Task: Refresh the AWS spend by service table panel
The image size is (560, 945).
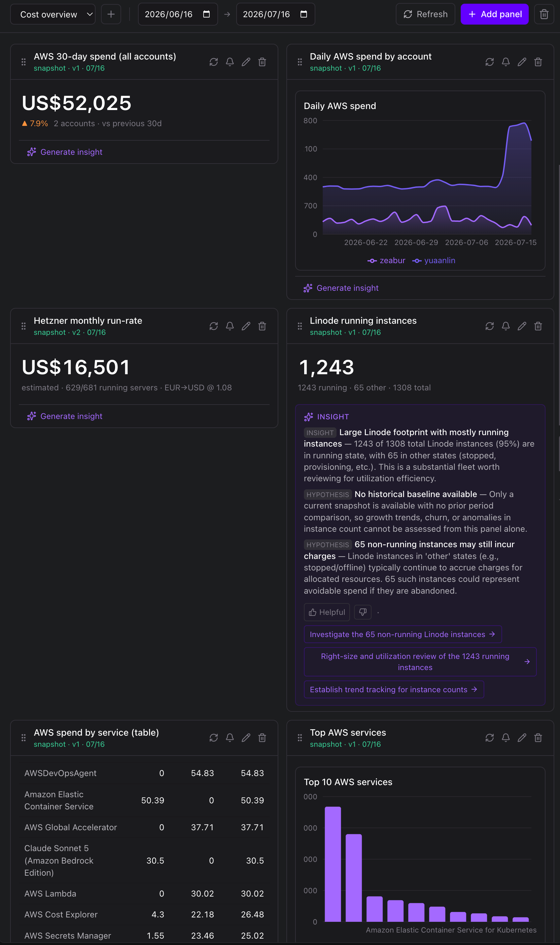Action: (x=214, y=738)
